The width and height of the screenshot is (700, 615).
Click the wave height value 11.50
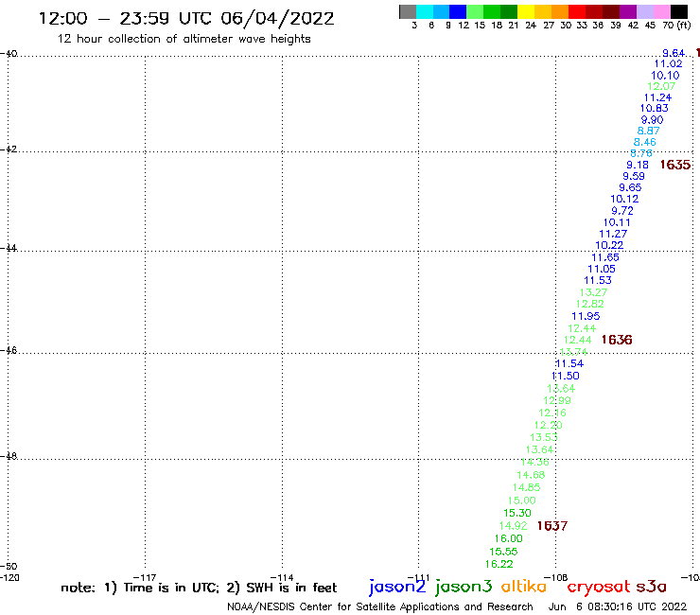[566, 376]
